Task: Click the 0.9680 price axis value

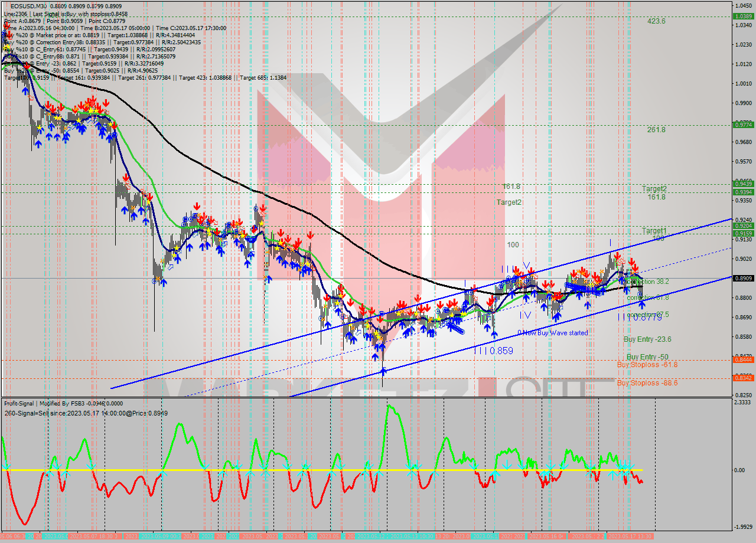Action: click(743, 142)
